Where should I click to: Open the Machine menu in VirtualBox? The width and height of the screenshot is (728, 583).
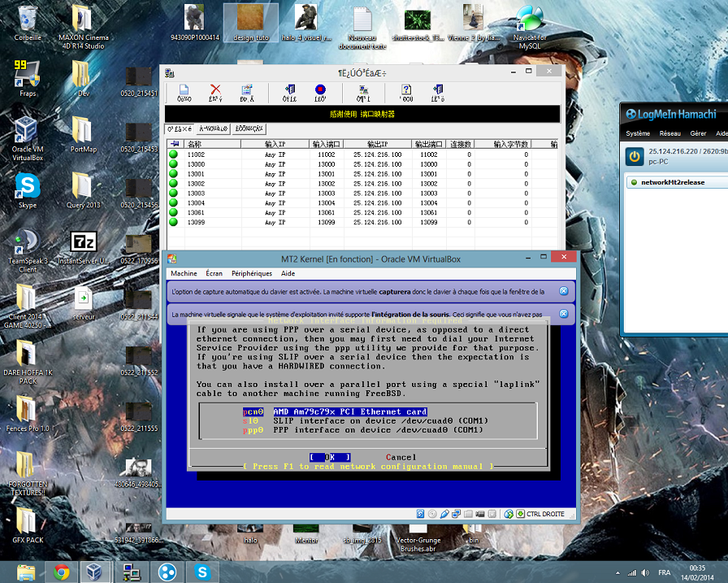point(184,274)
